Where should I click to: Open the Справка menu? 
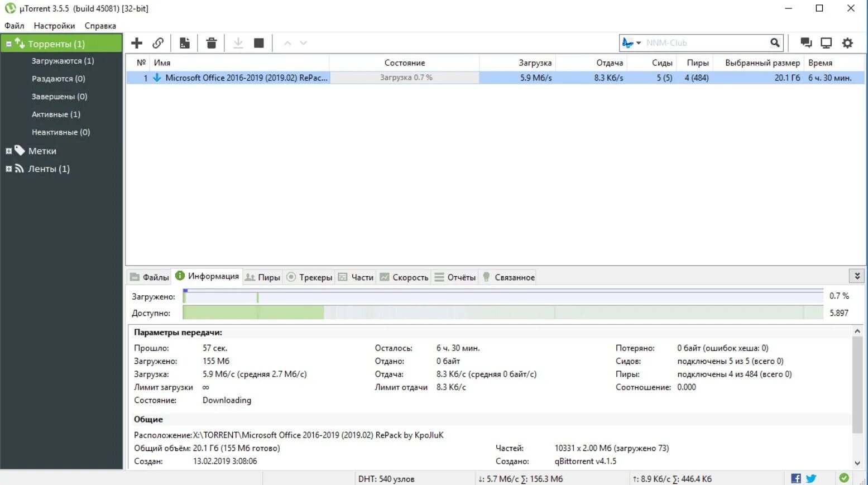tap(100, 26)
